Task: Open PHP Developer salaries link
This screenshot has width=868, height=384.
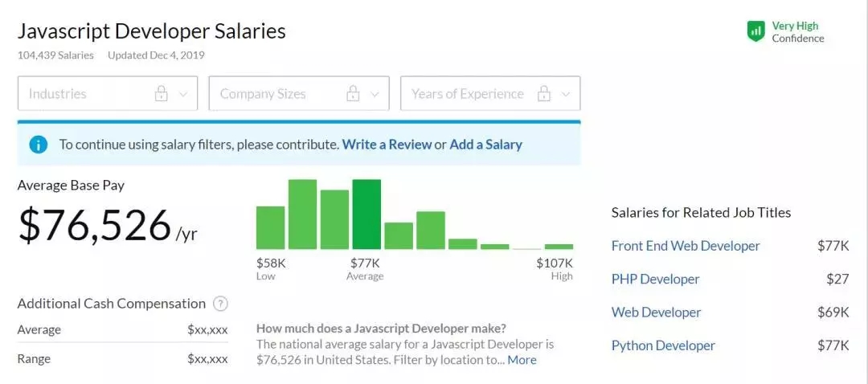Action: [x=655, y=279]
